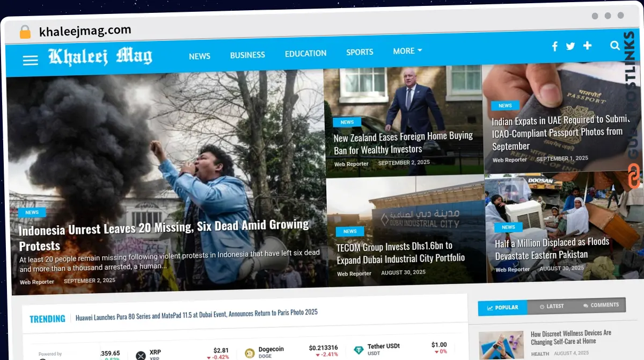Click NEWS tag on Pakistan floods story
The width and height of the screenshot is (644, 360).
(x=508, y=227)
